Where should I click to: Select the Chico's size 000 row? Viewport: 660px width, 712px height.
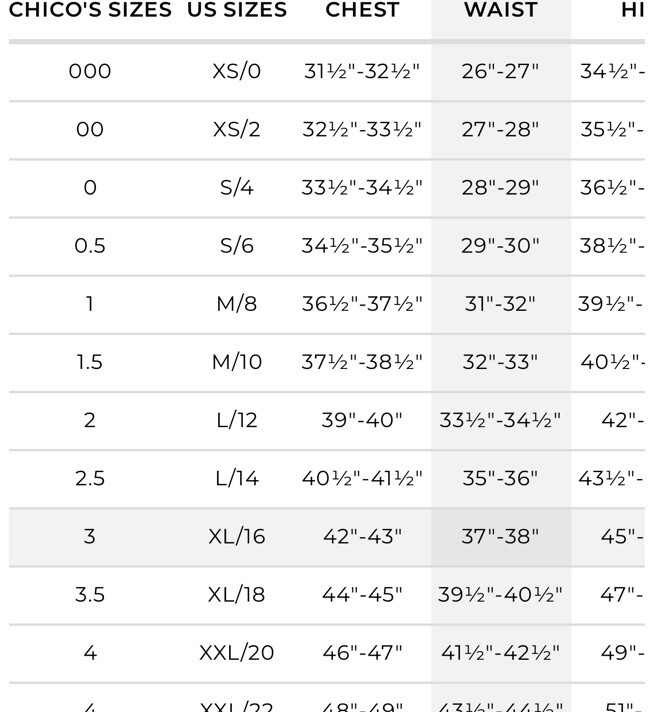tap(90, 72)
